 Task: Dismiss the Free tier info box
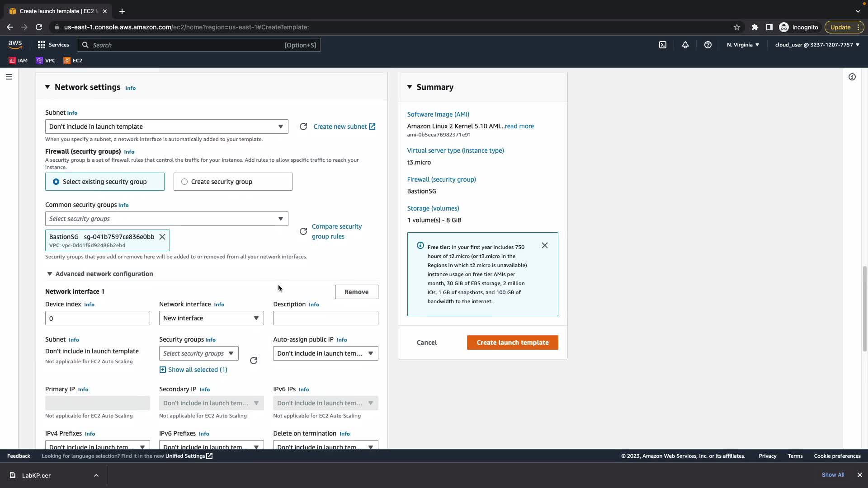(x=544, y=245)
